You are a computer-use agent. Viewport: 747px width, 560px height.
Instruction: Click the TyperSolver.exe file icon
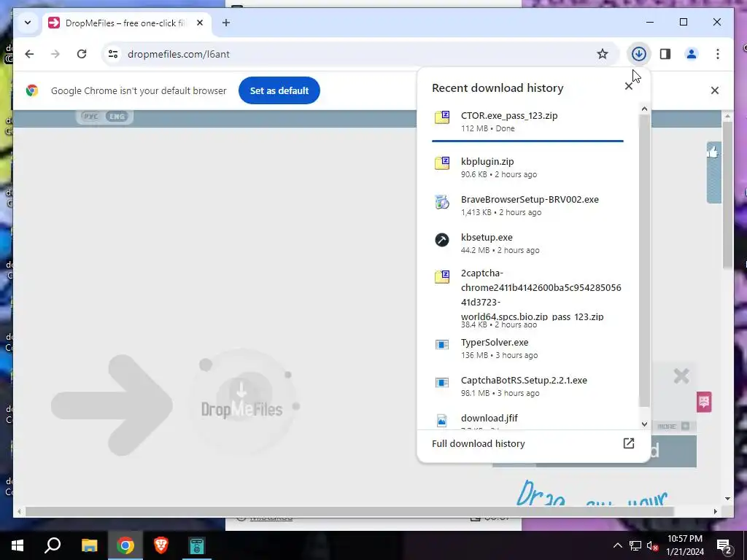pos(441,344)
